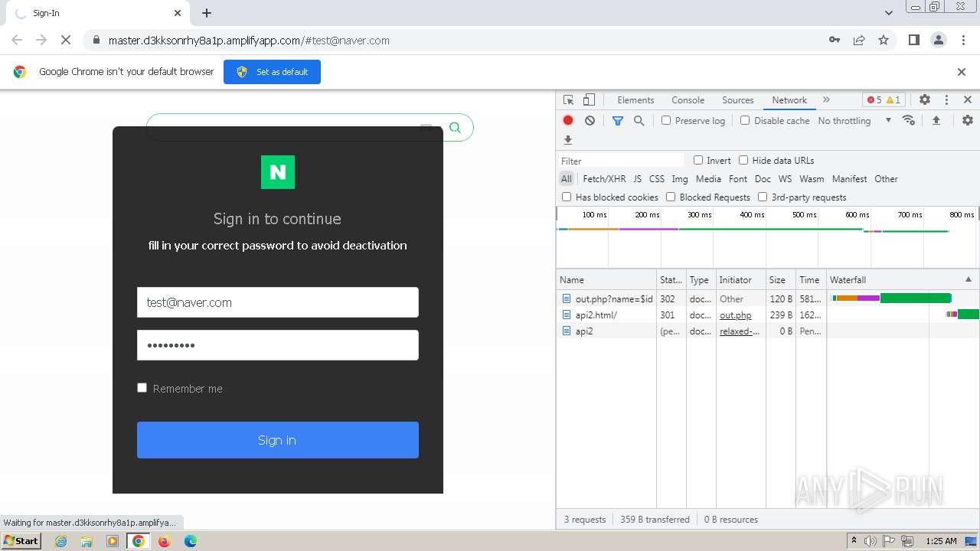Click the password input field

[x=278, y=345]
